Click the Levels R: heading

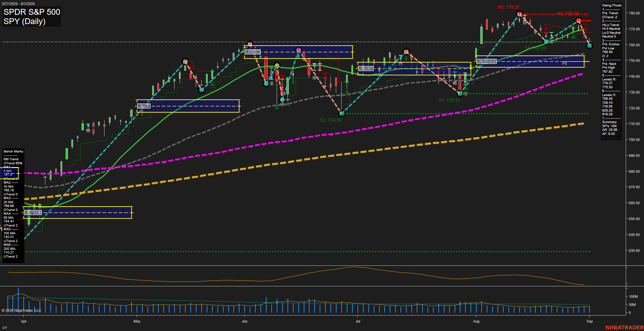click(609, 79)
